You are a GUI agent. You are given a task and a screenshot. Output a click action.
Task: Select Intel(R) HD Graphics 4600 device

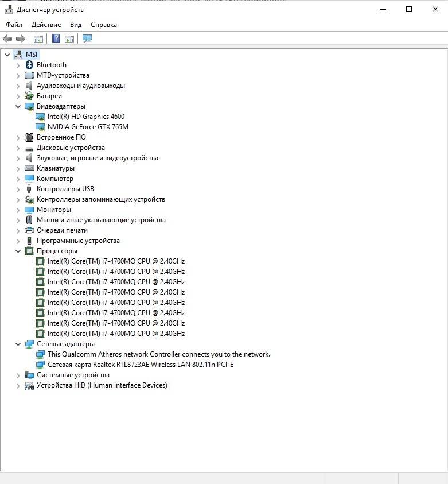[85, 117]
